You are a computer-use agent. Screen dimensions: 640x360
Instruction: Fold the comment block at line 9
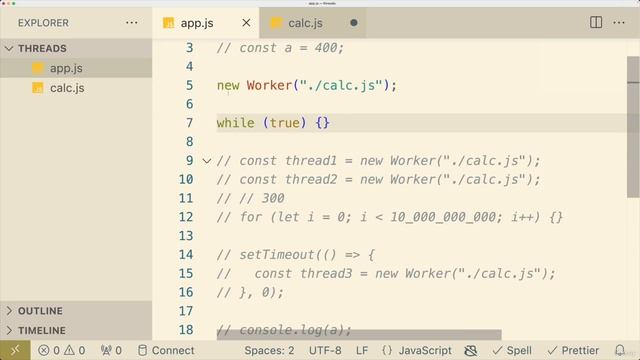point(207,161)
